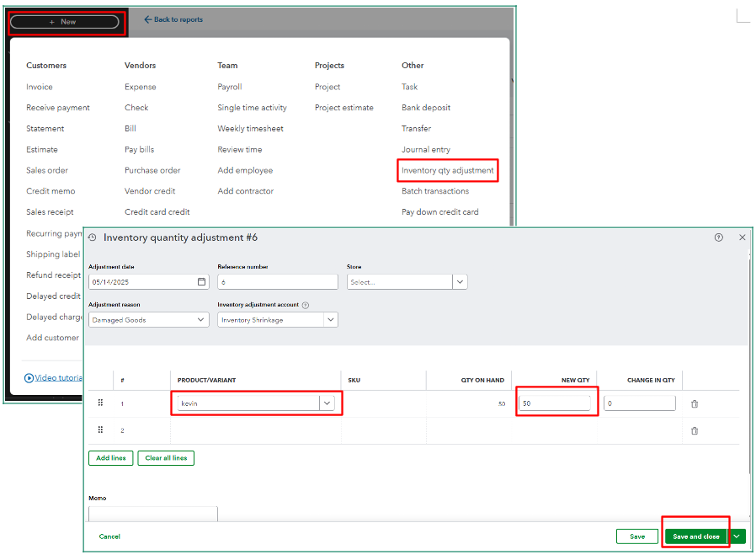
Task: Click the Memo text box
Action: coord(153,514)
